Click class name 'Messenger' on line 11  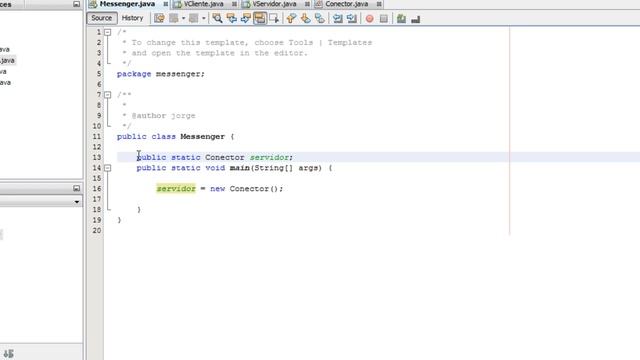[x=202, y=137]
